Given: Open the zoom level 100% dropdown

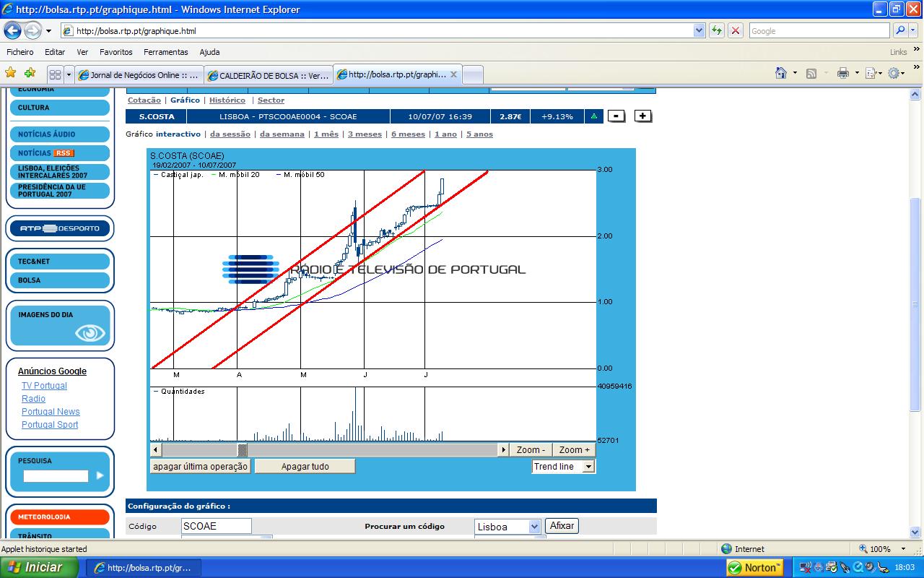Looking at the screenshot, I should coord(903,549).
